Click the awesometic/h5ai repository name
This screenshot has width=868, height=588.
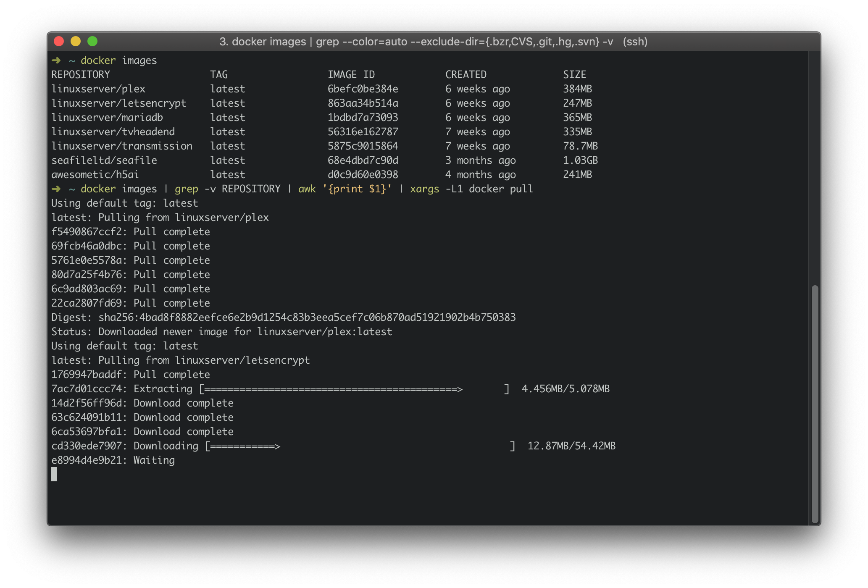pos(95,175)
